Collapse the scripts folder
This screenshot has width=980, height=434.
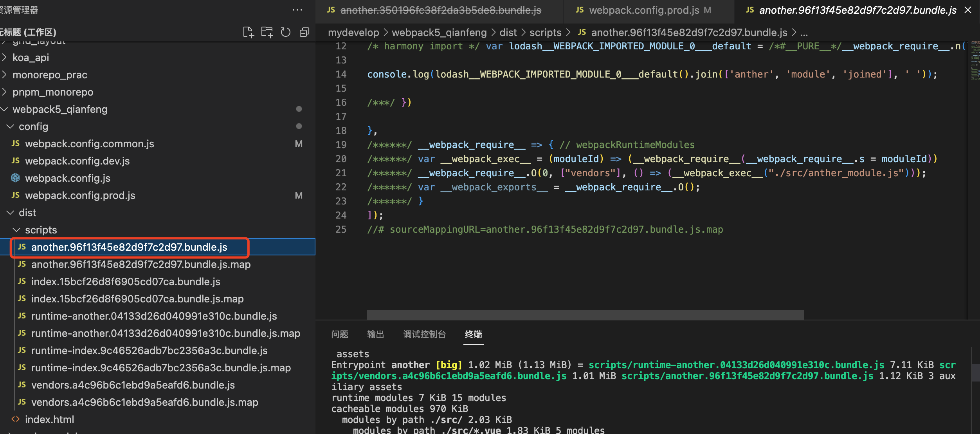coord(41,230)
